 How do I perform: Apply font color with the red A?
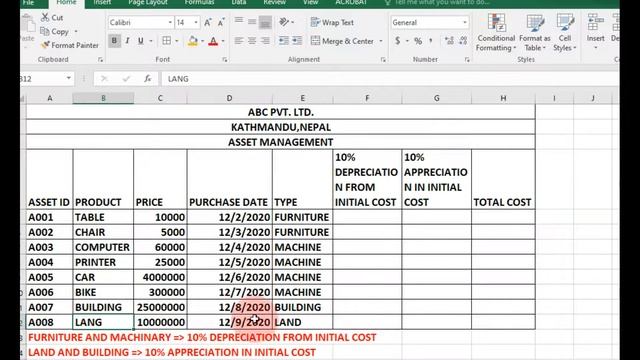click(213, 41)
